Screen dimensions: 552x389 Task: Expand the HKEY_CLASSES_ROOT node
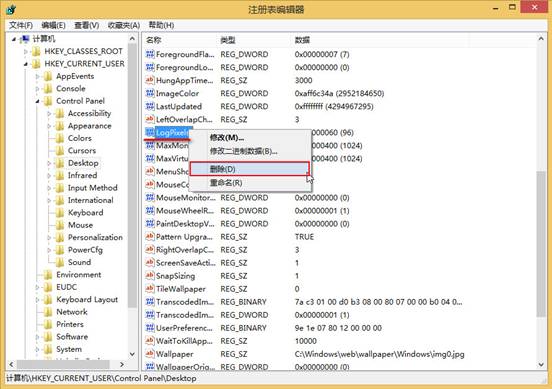26,51
